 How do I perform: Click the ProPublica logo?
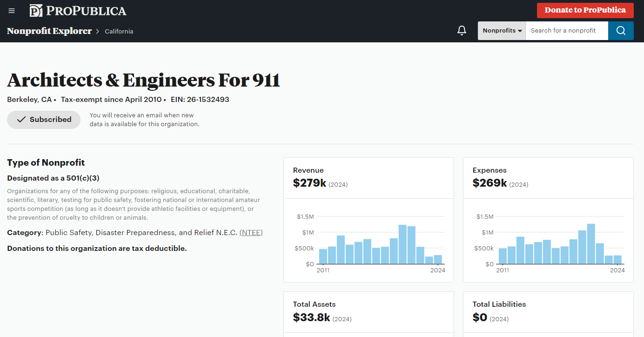[78, 11]
